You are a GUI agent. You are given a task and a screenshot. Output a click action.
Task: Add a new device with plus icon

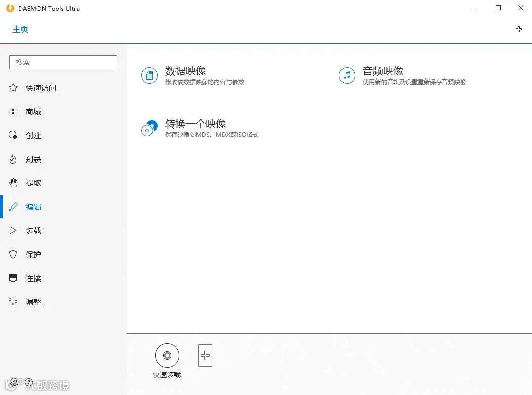205,355
